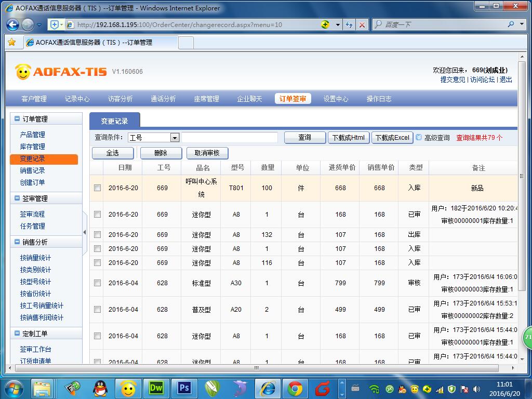Screen dimensions: 532x399
Task: Launch Photoshop from the taskbar
Action: point(183,388)
